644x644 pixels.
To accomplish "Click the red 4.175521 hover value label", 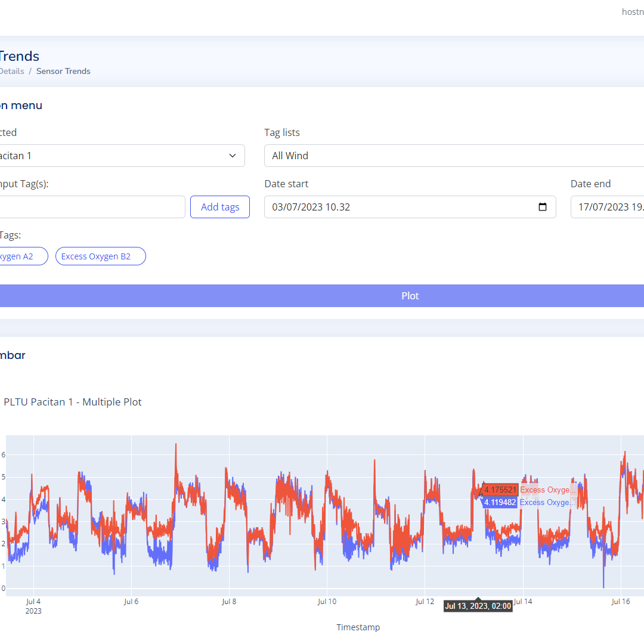I will click(x=500, y=490).
